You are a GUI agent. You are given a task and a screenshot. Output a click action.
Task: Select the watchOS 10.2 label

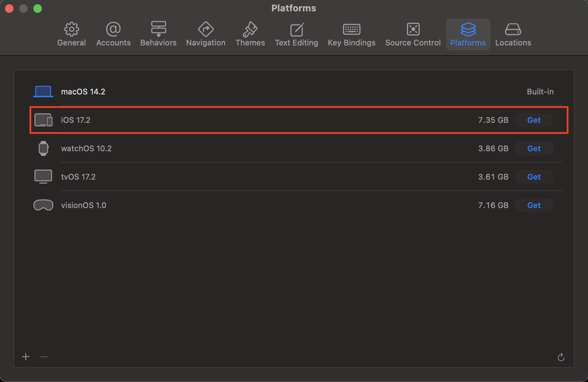click(x=86, y=148)
